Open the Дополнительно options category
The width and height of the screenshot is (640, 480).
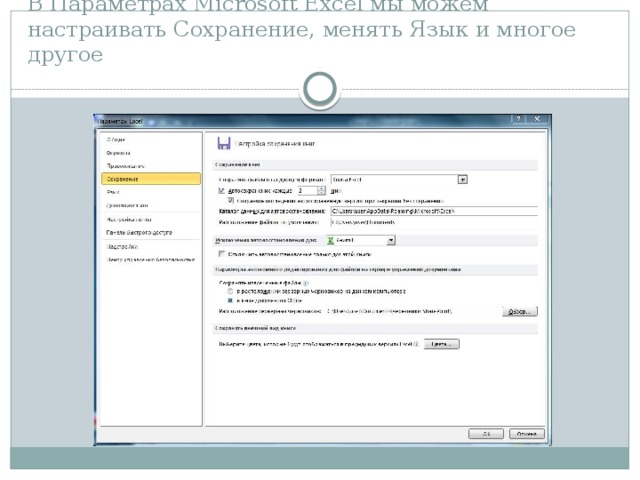[x=127, y=205]
